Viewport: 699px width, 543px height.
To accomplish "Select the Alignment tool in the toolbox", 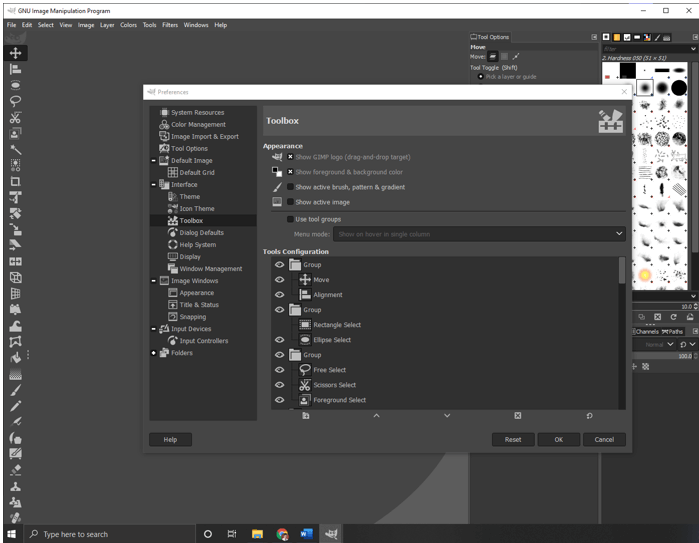I will (x=16, y=69).
